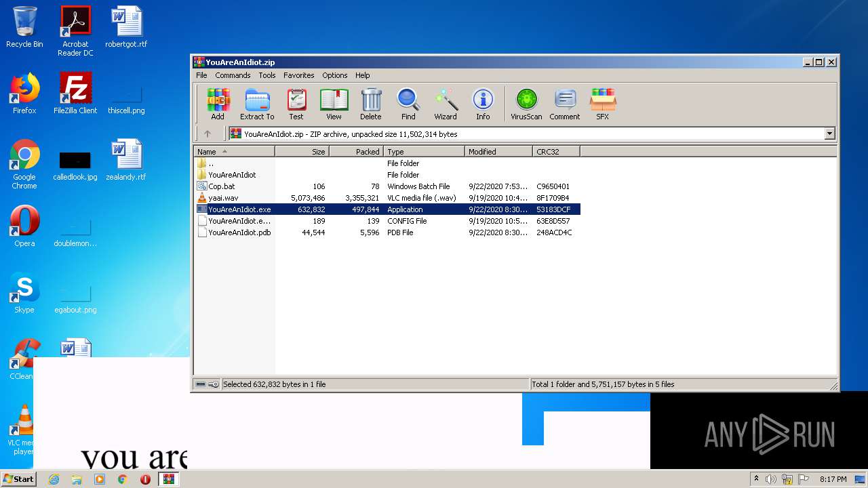Launch Google Chrome desktop shortcut

coord(24,164)
